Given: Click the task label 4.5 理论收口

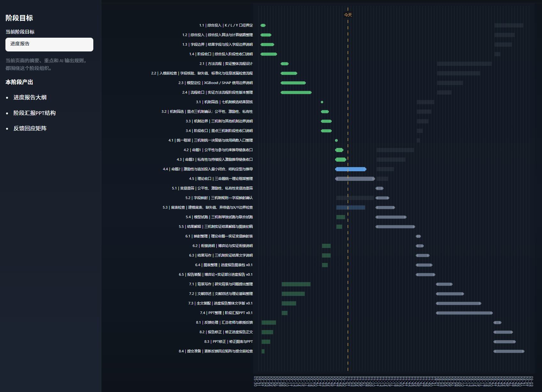Looking at the screenshot, I should click(x=221, y=179).
